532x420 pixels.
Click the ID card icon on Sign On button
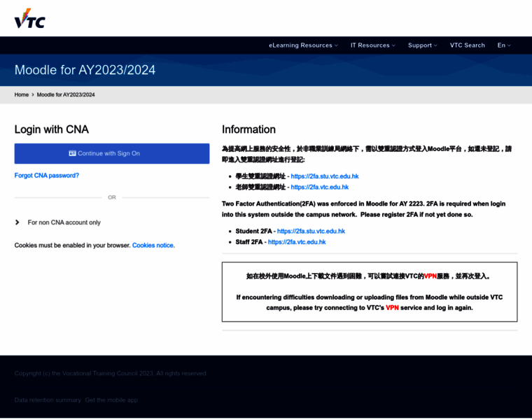click(72, 154)
